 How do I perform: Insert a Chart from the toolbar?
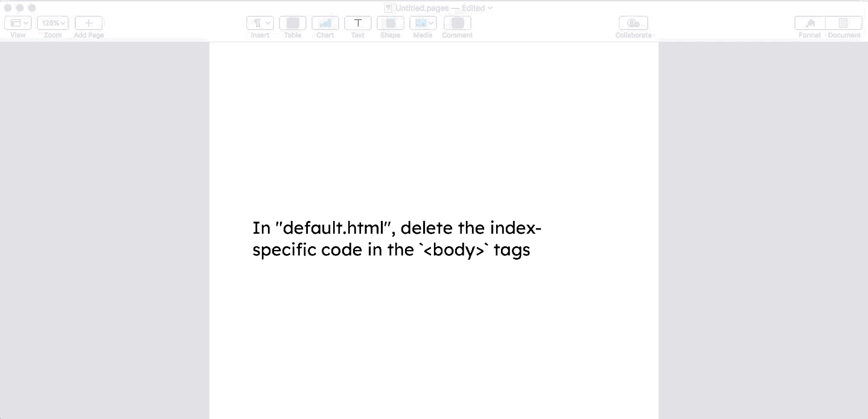pos(325,23)
